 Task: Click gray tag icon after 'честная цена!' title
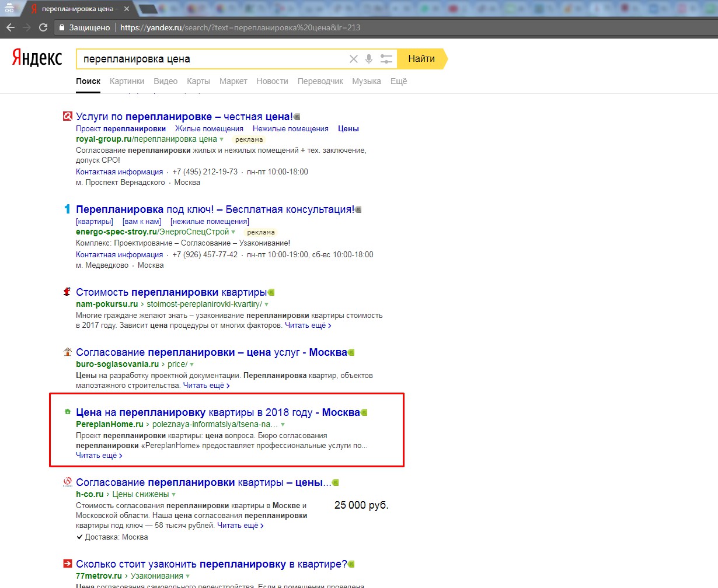297,117
